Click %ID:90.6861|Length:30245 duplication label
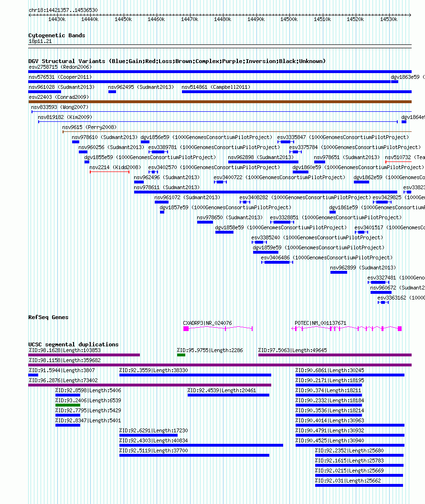 tap(329, 370)
